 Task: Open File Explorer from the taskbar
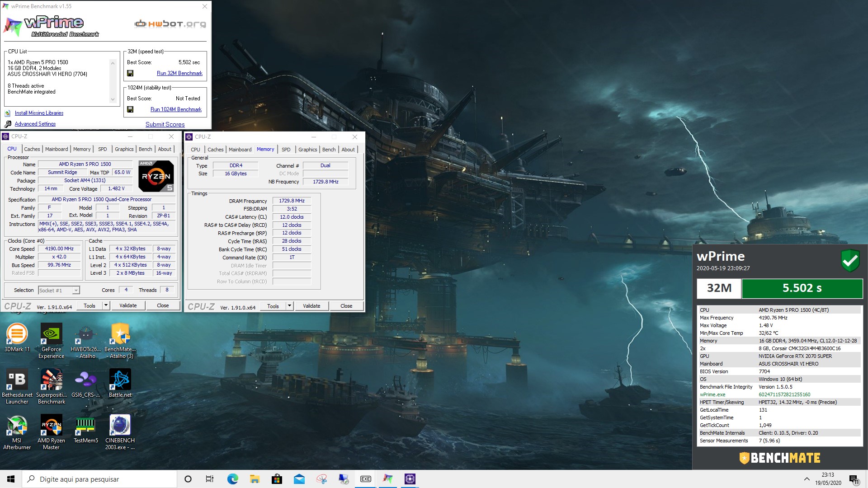pos(255,479)
